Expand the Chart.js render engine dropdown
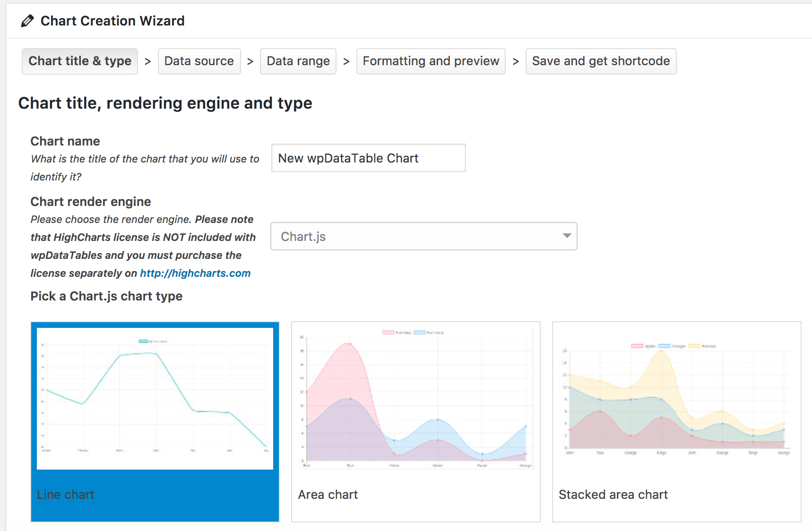This screenshot has height=531, width=812. tap(416, 236)
